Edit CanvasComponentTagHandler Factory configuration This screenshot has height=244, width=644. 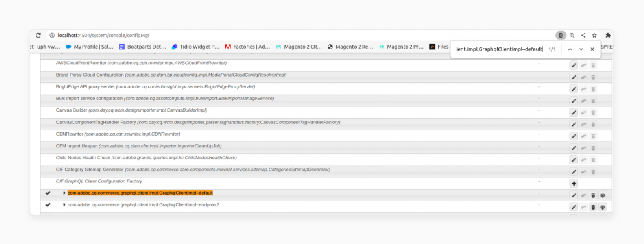(574, 124)
